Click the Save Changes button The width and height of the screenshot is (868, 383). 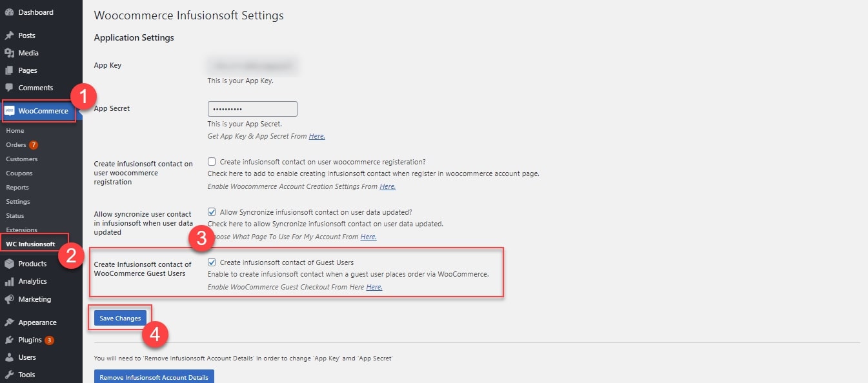(120, 319)
